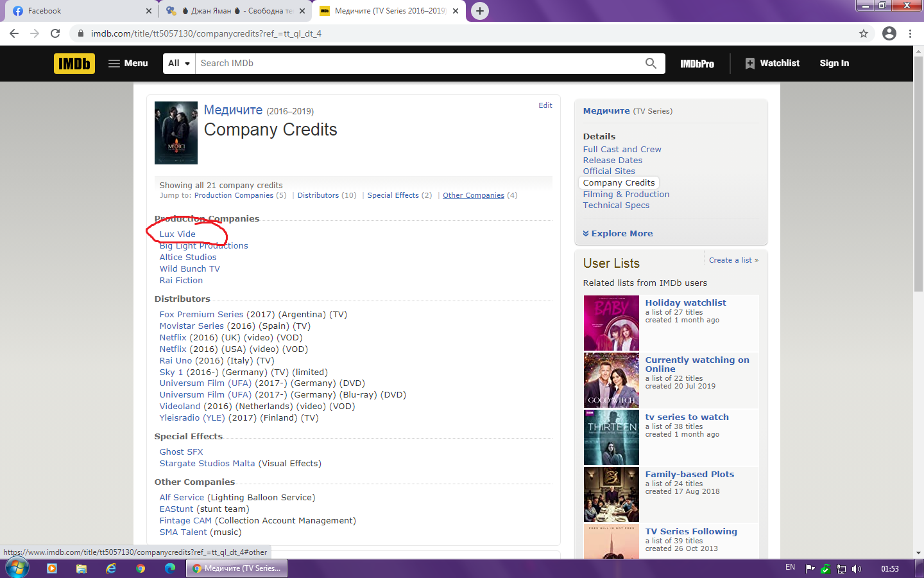
Task: Open the Chrome profile avatar
Action: pos(889,33)
